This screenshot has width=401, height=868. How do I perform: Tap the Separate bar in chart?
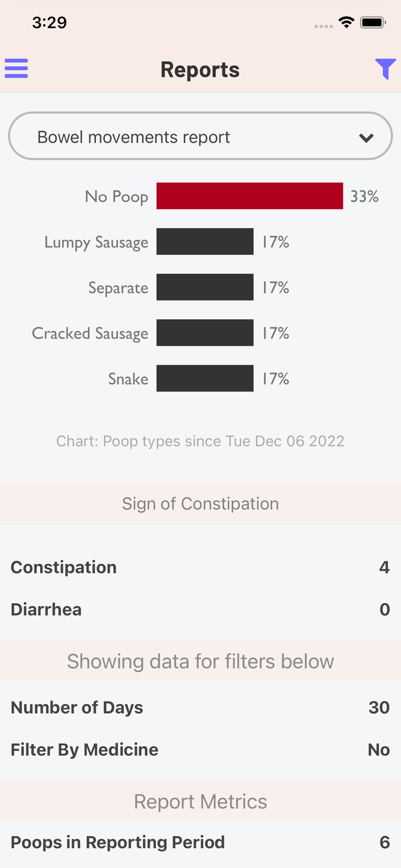point(205,287)
